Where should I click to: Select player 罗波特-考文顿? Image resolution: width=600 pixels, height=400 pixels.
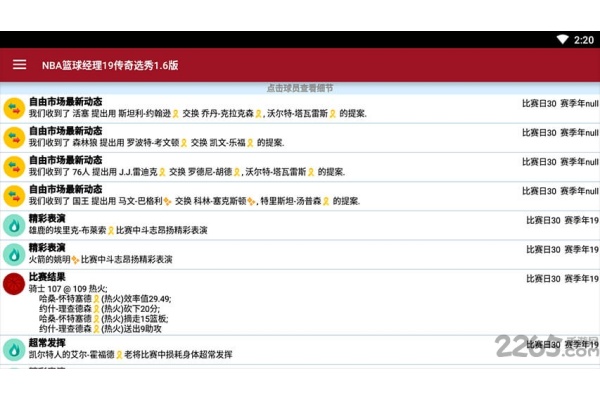coord(153,142)
